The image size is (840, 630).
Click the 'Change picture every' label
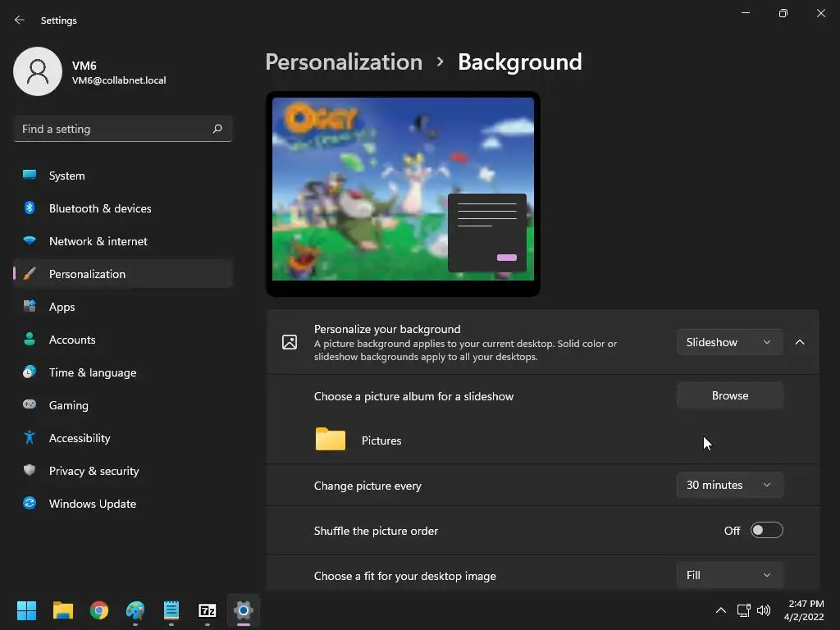(367, 486)
